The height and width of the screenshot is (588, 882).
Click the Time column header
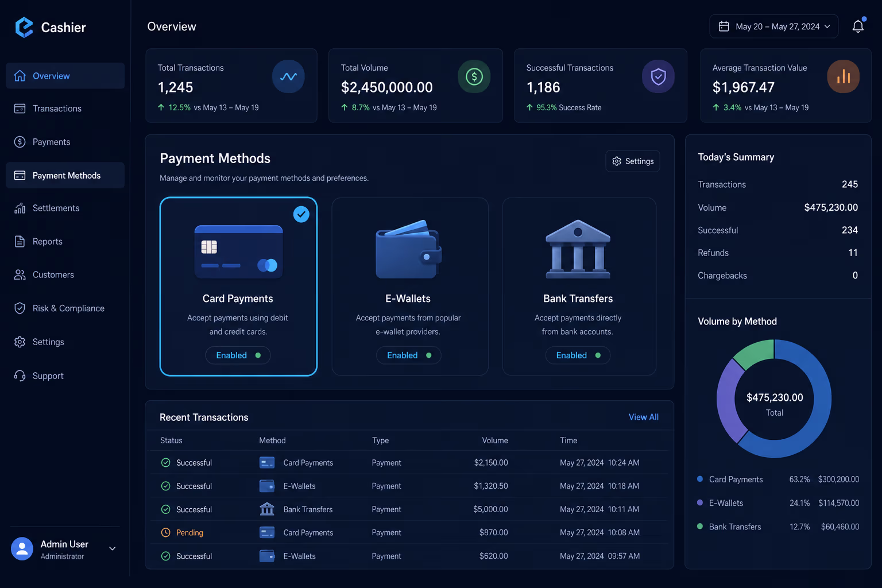[568, 440]
